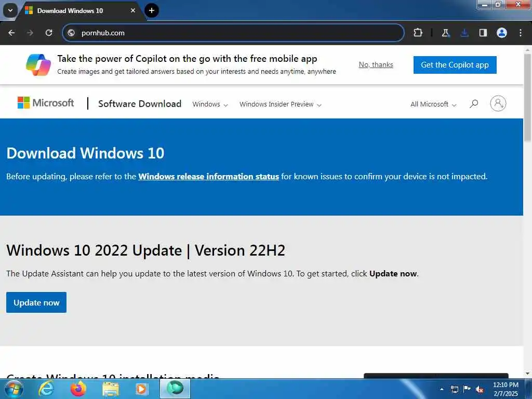Click the Download Windows 10 heading
Viewport: 532px width, 399px height.
click(85, 153)
